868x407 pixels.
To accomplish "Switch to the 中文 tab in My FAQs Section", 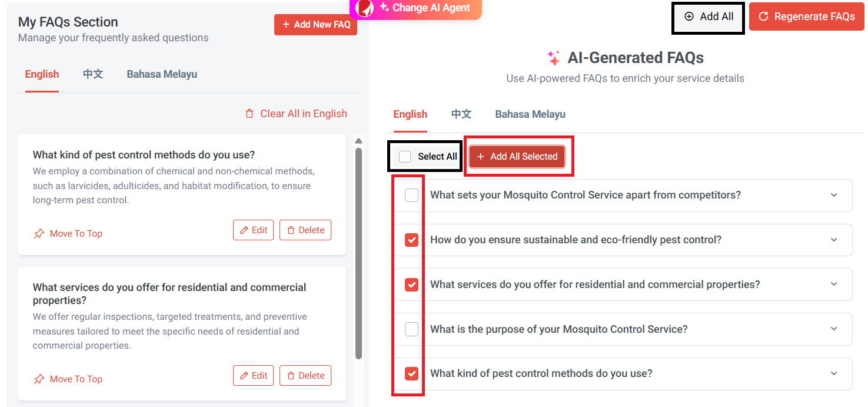I will [92, 74].
